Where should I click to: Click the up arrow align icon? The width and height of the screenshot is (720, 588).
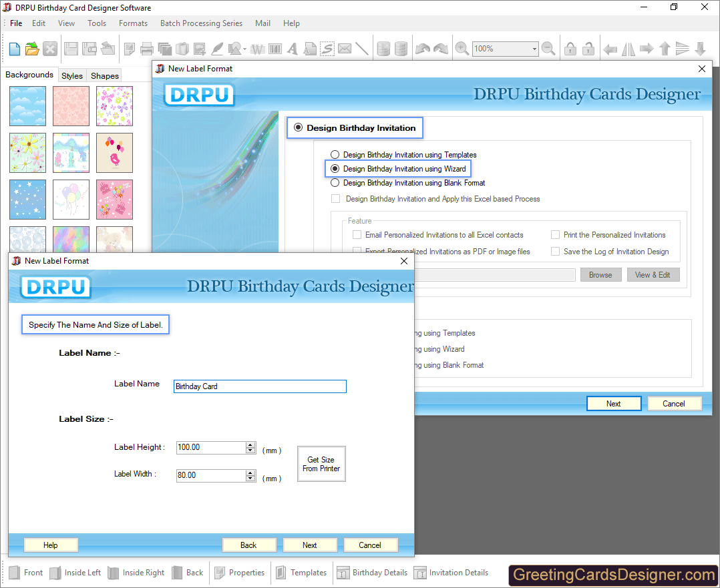665,49
